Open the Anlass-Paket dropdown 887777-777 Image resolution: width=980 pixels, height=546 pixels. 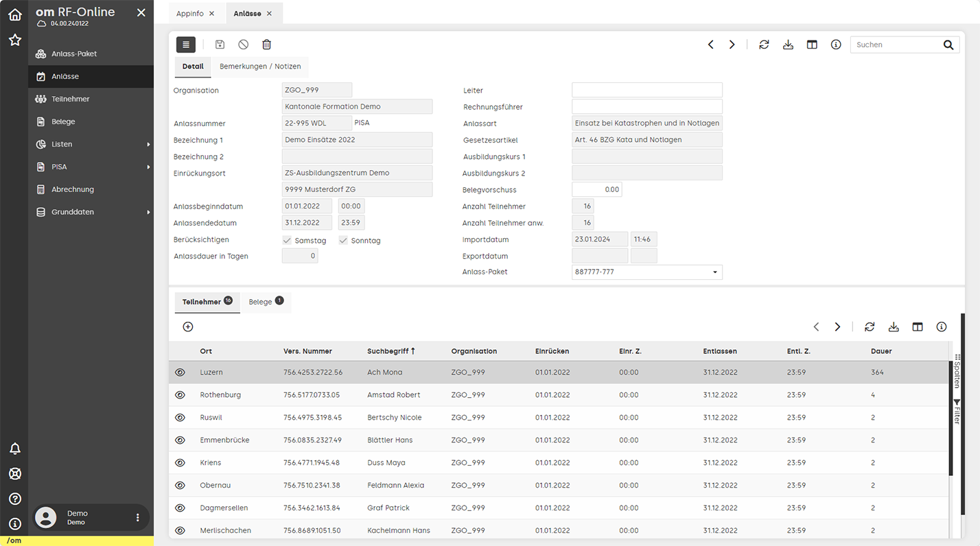click(x=646, y=272)
